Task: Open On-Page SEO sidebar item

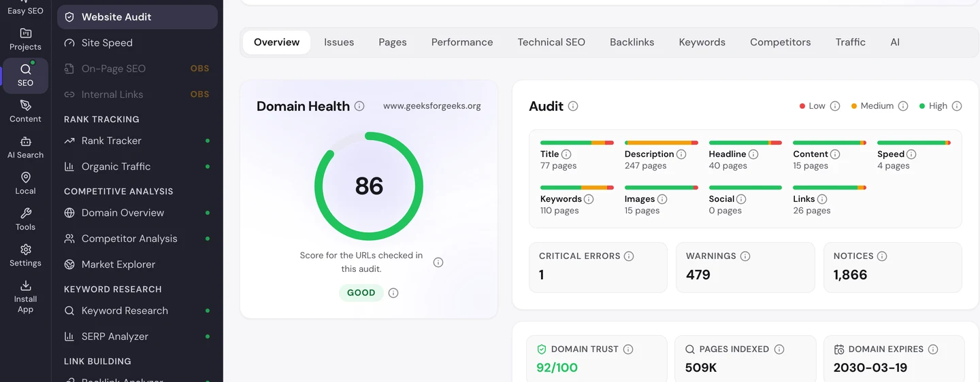Action: click(137, 69)
